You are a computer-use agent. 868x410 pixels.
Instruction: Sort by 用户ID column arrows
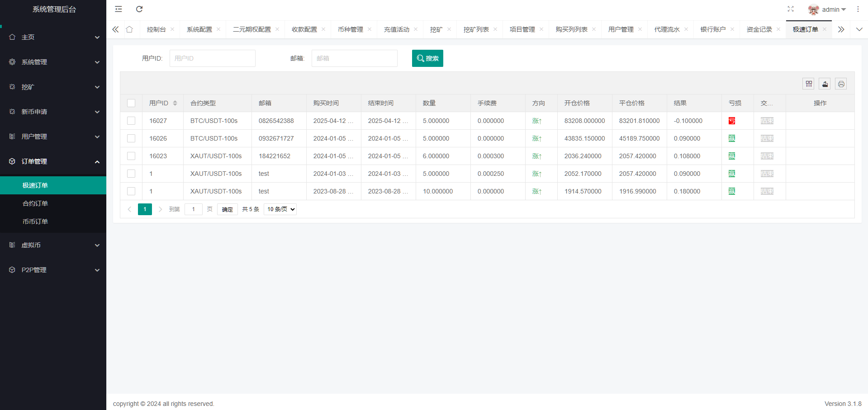(175, 103)
